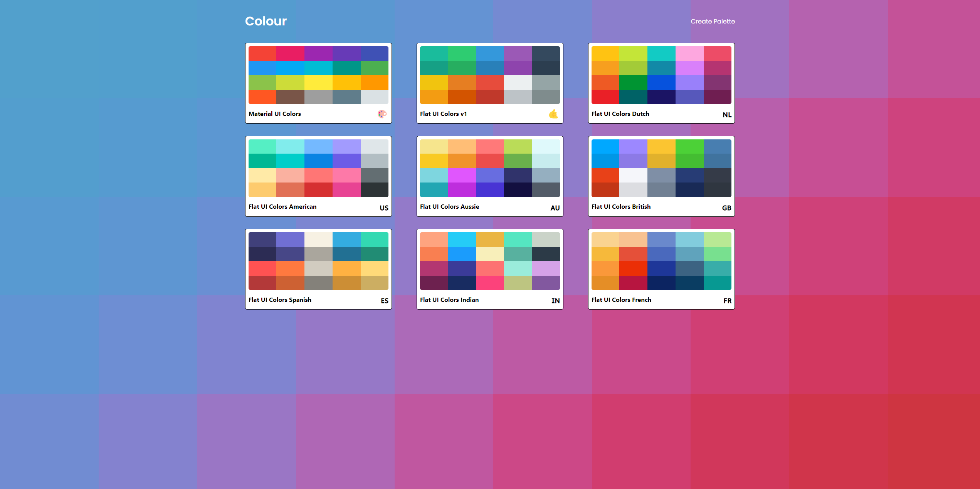Open the Flat UI Colors American title
The width and height of the screenshot is (980, 489).
click(x=282, y=206)
